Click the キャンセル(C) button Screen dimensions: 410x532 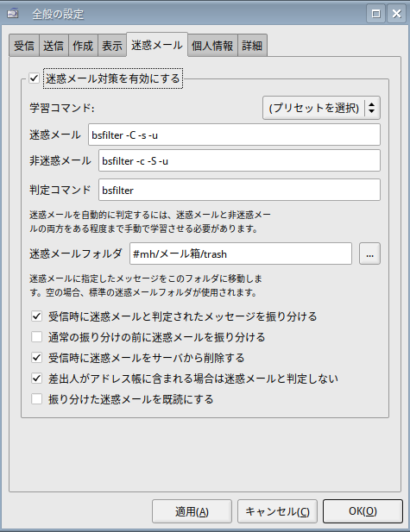point(277,511)
